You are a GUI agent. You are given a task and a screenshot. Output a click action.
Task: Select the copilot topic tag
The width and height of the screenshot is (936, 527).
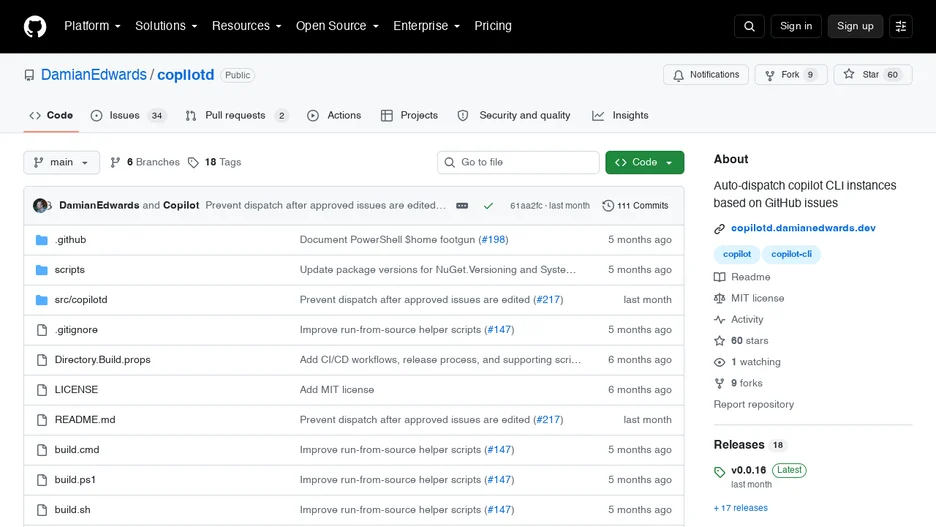point(737,254)
